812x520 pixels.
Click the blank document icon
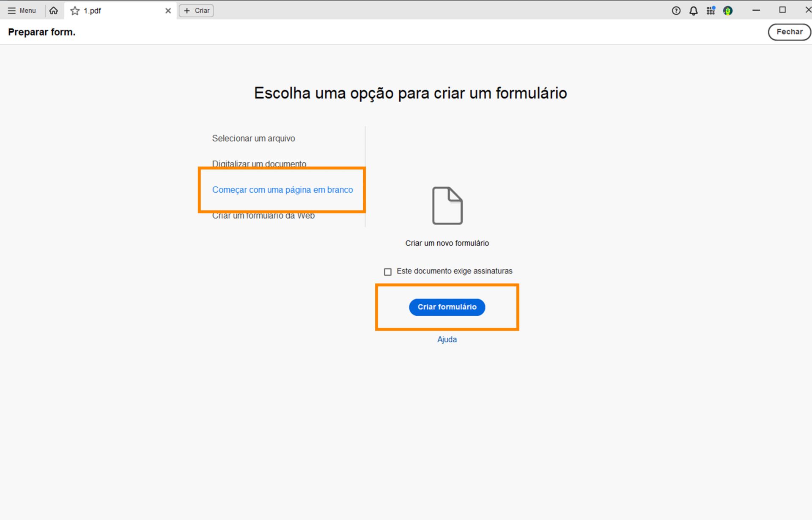point(447,206)
